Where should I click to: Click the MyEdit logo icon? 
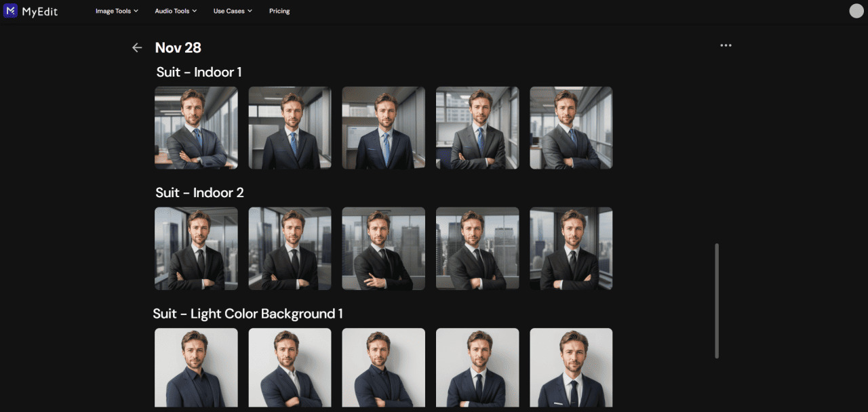tap(10, 11)
